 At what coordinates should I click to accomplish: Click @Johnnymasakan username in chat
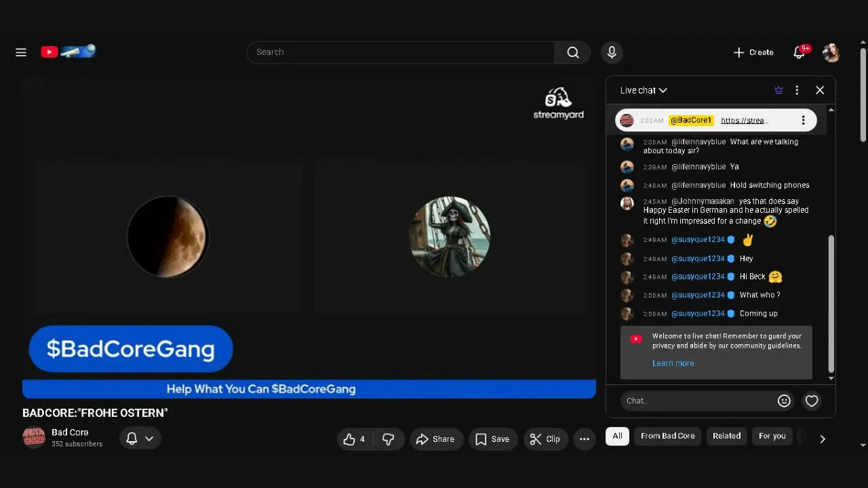[x=703, y=201]
